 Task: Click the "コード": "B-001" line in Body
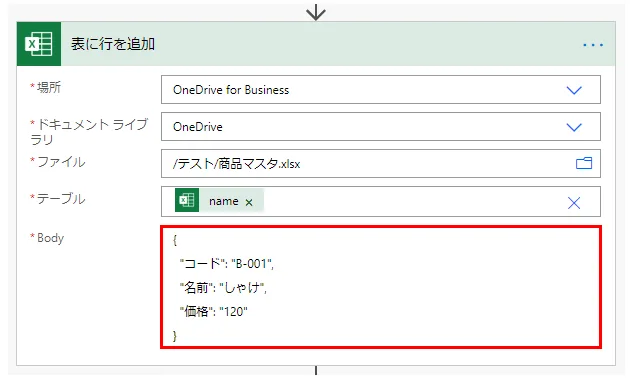click(x=227, y=264)
